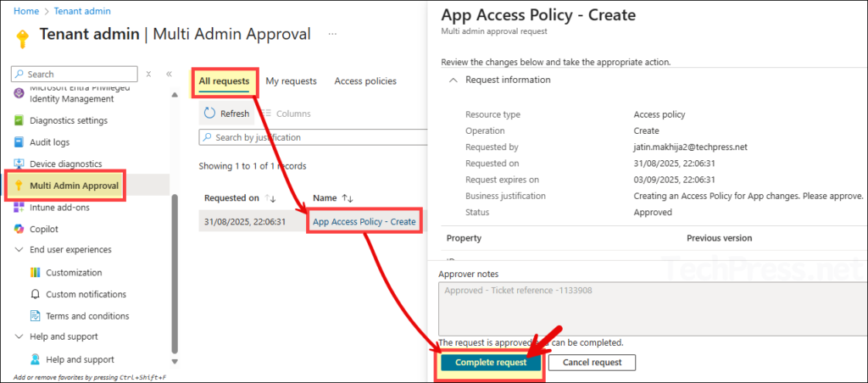Click the Terms and conditions icon
Screen dimensions: 868x383
click(x=36, y=316)
